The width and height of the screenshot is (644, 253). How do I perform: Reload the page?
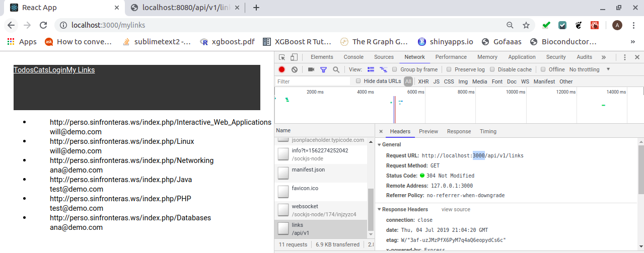pos(43,25)
